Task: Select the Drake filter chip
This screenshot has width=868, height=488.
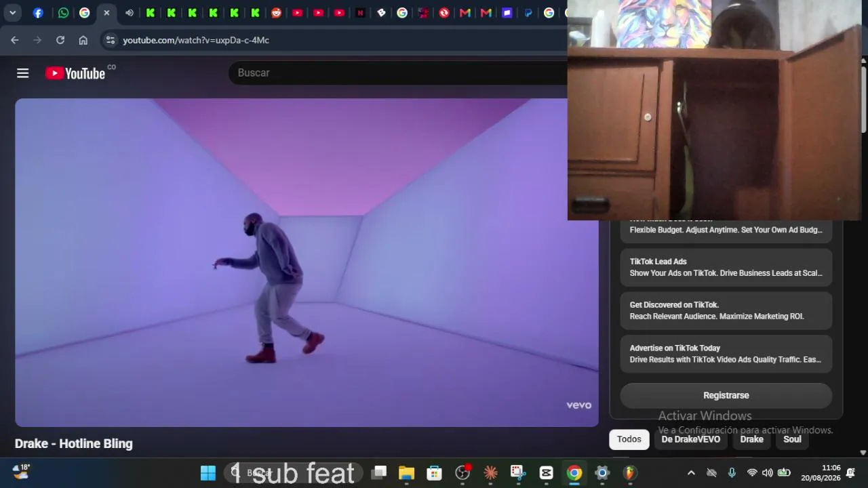Action: point(751,439)
